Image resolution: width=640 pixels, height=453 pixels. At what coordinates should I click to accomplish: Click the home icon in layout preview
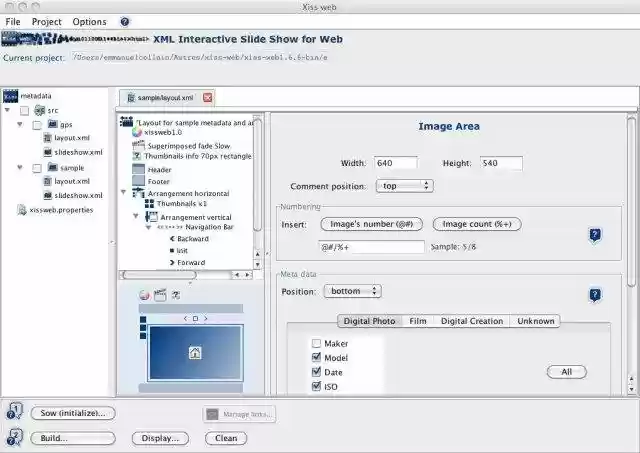click(195, 353)
